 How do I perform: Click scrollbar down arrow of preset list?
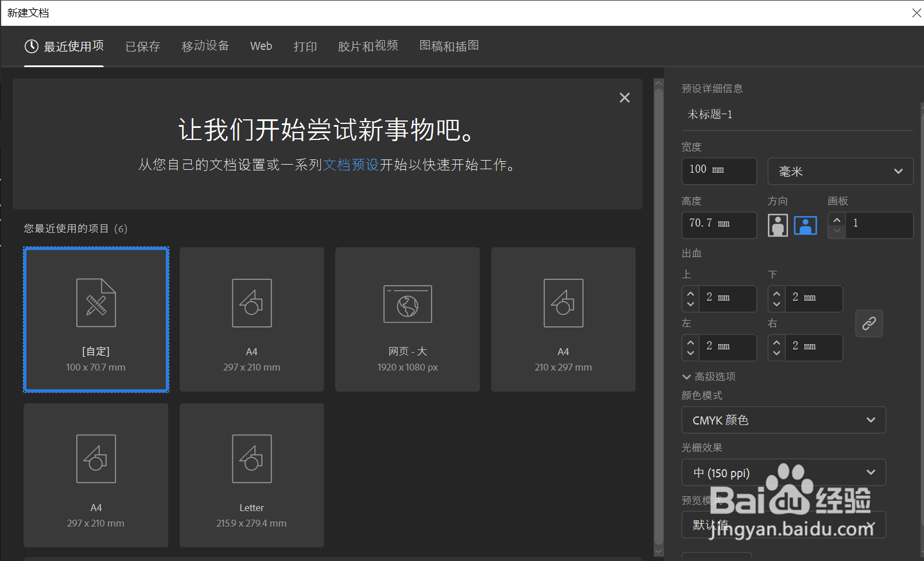click(x=659, y=551)
